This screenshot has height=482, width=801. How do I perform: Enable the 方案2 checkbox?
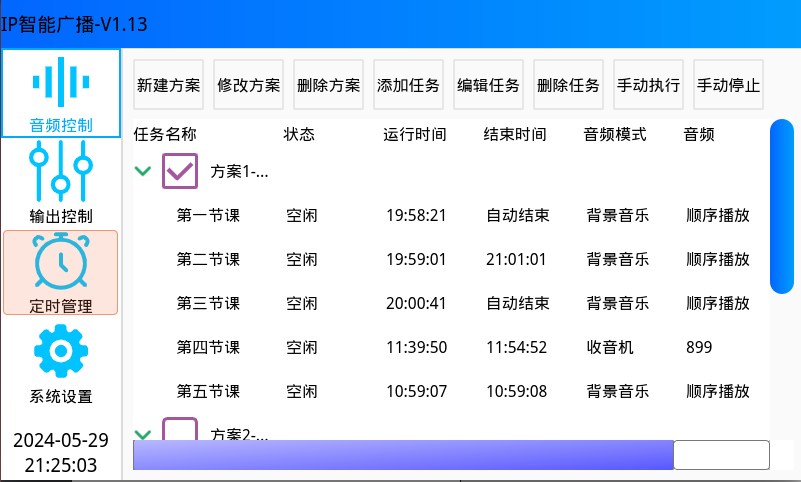pos(180,432)
